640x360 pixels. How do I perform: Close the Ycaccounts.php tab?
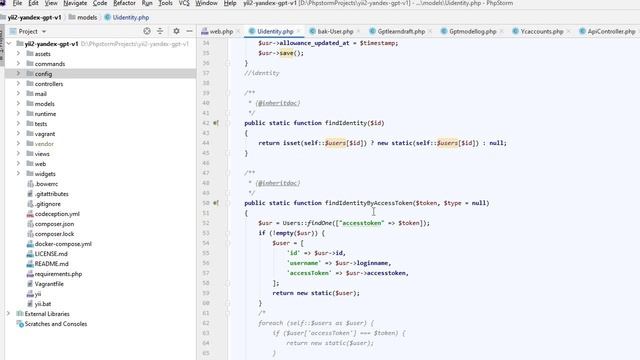pos(569,31)
